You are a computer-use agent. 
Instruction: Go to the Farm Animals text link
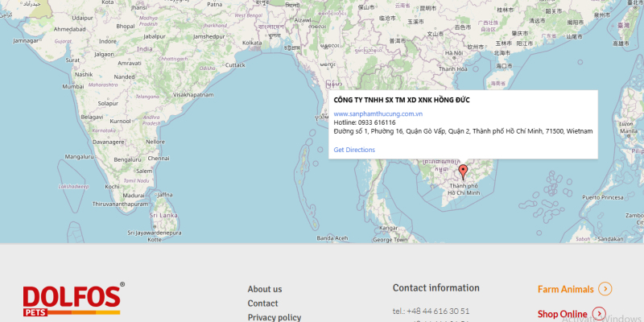tap(565, 289)
